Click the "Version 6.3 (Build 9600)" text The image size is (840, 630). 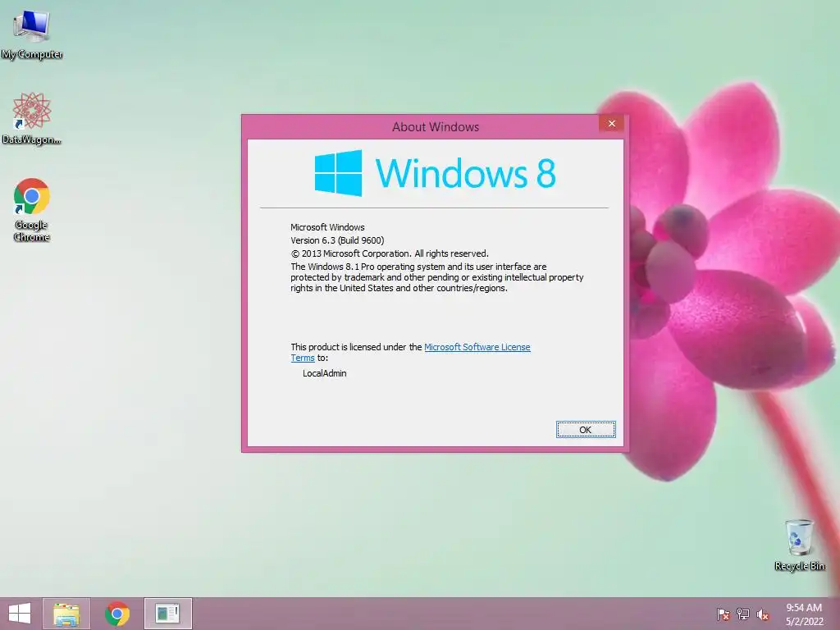coord(337,240)
